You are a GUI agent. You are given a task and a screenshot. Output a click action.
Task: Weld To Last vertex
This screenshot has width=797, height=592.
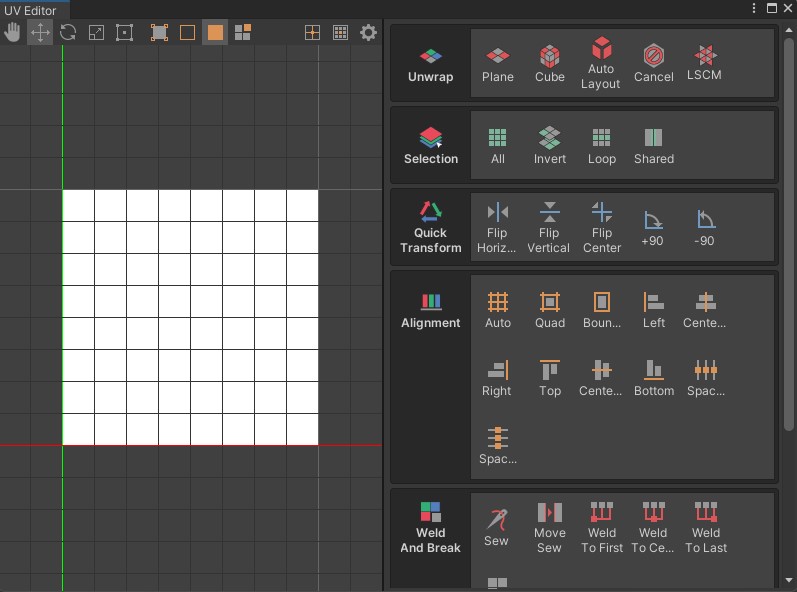[x=706, y=526]
